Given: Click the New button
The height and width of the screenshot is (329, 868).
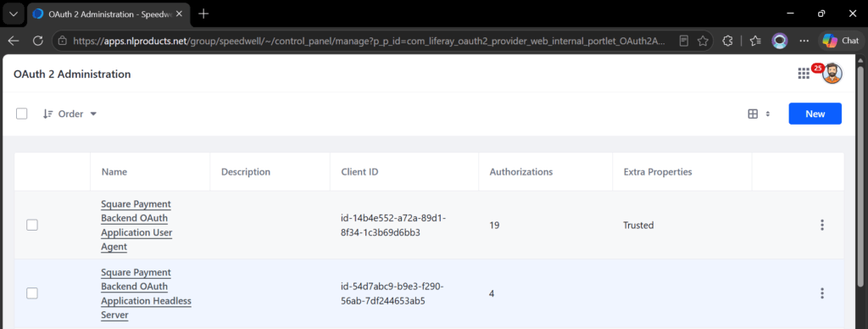Looking at the screenshot, I should (815, 114).
